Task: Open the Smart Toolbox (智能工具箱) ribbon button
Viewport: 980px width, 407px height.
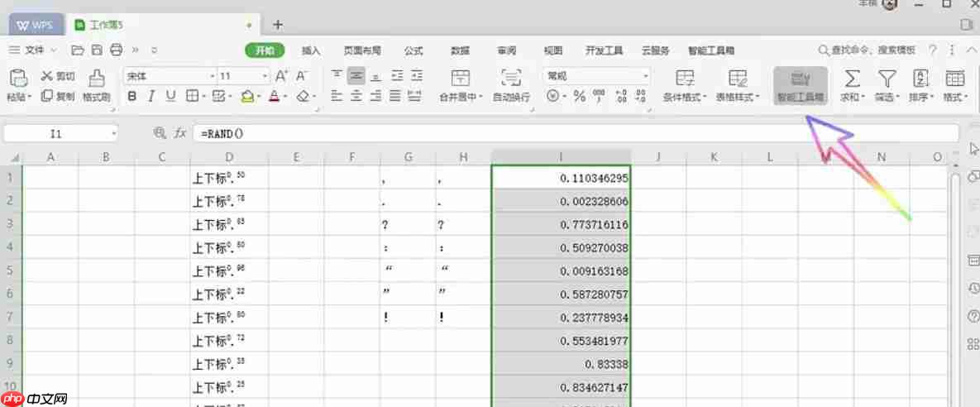Action: tap(801, 86)
